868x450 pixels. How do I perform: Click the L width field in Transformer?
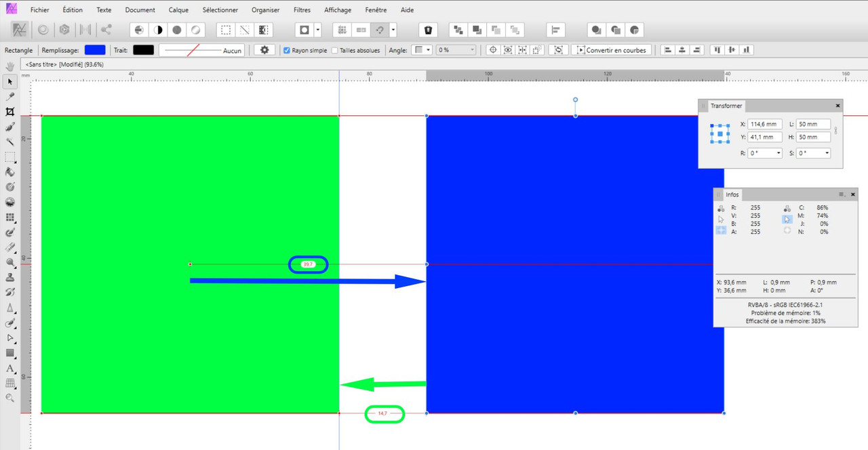click(x=813, y=124)
